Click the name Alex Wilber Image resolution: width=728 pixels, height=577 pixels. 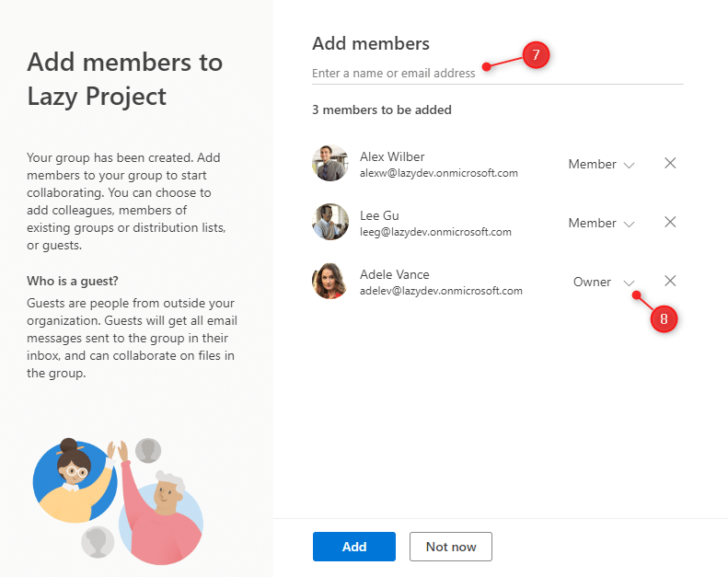coord(392,156)
